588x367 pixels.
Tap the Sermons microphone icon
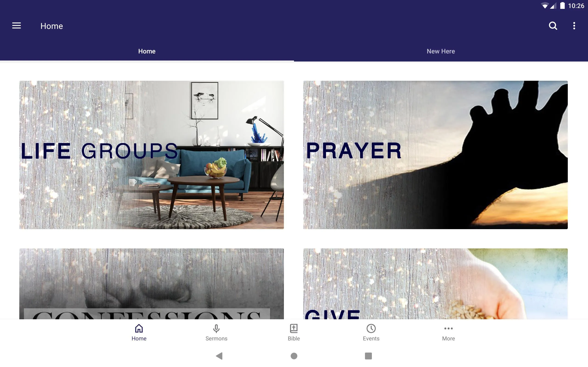(216, 328)
